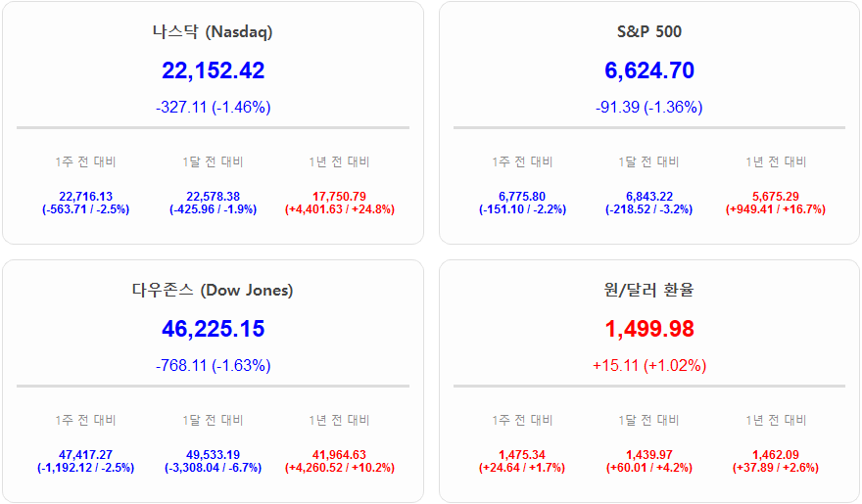Click Dow Jones change -768.11 (-1.63%)
This screenshot has width=862, height=504.
coord(213,365)
